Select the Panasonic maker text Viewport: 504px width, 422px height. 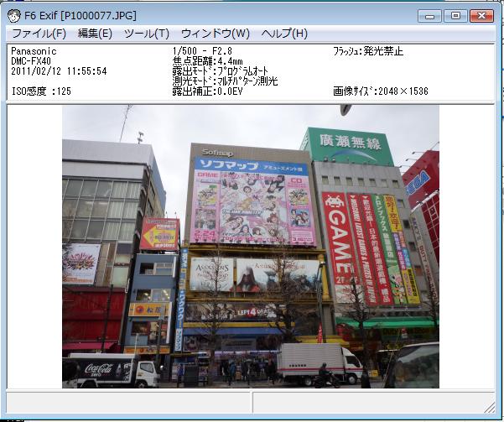click(34, 51)
